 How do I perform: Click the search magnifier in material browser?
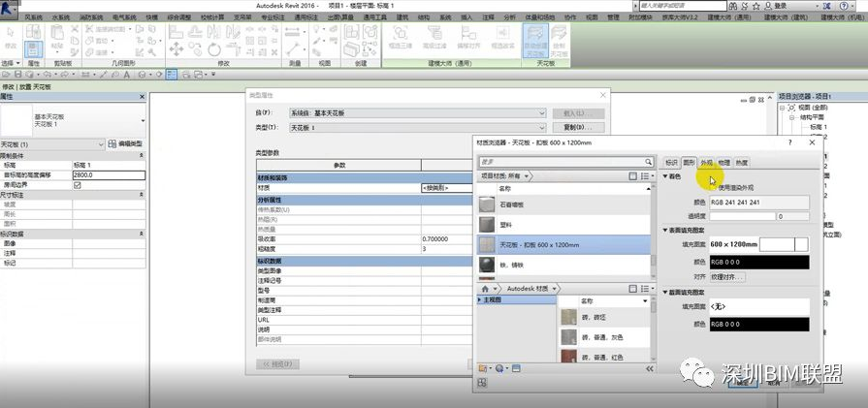click(x=648, y=162)
